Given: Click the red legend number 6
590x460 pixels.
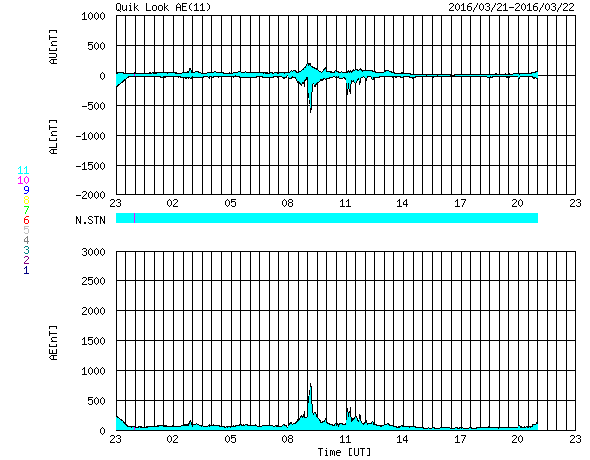Looking at the screenshot, I should pyautogui.click(x=26, y=220).
